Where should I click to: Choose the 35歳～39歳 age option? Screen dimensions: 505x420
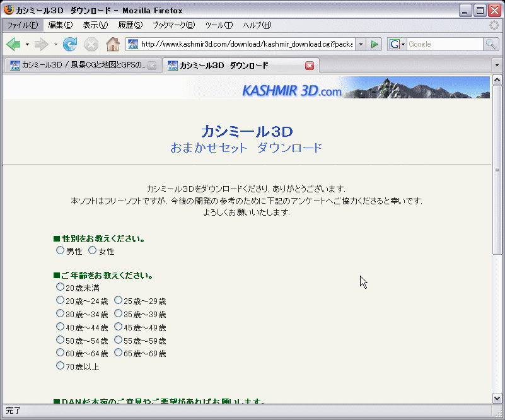point(118,313)
